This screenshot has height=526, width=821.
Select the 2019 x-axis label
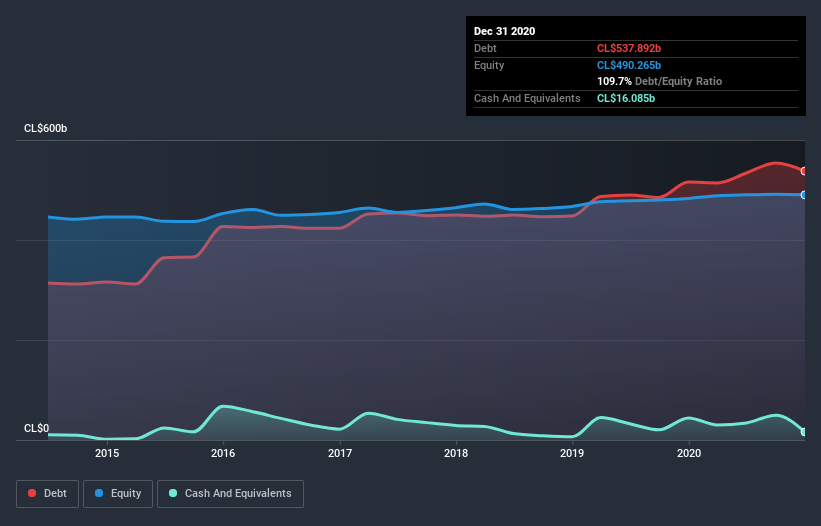tap(572, 453)
